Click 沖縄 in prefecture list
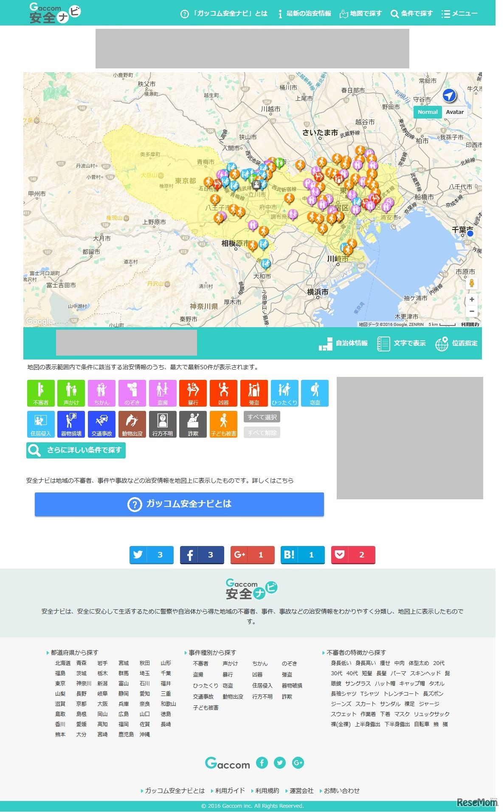Screen dimensions: 504x812 (145, 735)
